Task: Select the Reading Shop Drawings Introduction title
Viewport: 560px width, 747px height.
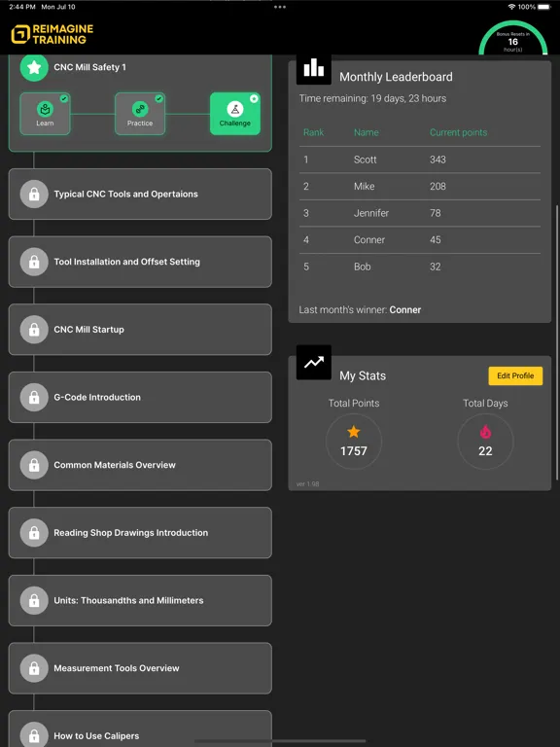Action: (130, 533)
